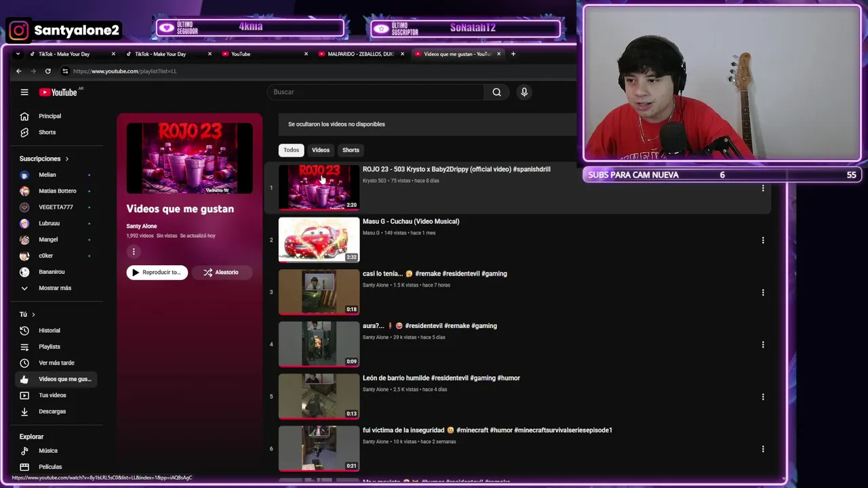The width and height of the screenshot is (868, 488).
Task: Click the Buscar search field
Action: click(x=376, y=92)
